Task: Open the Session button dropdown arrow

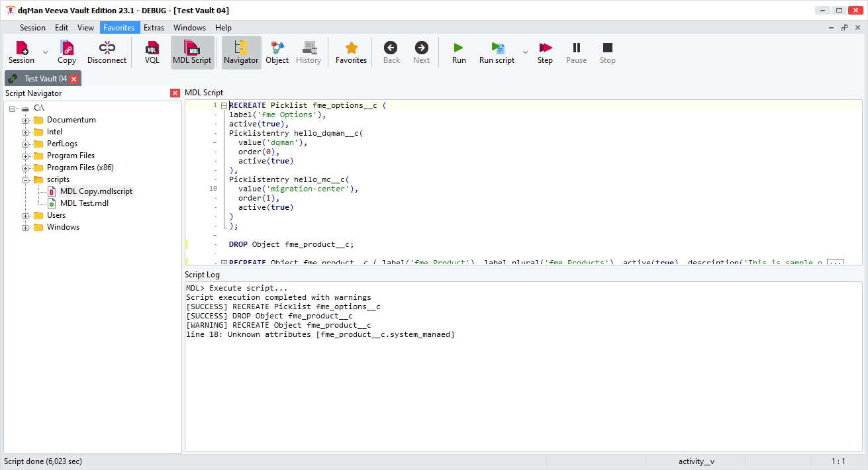Action: (x=46, y=52)
